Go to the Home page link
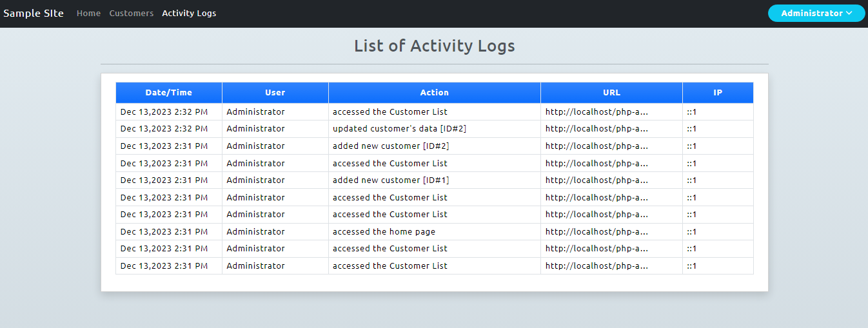868x328 pixels. 88,14
